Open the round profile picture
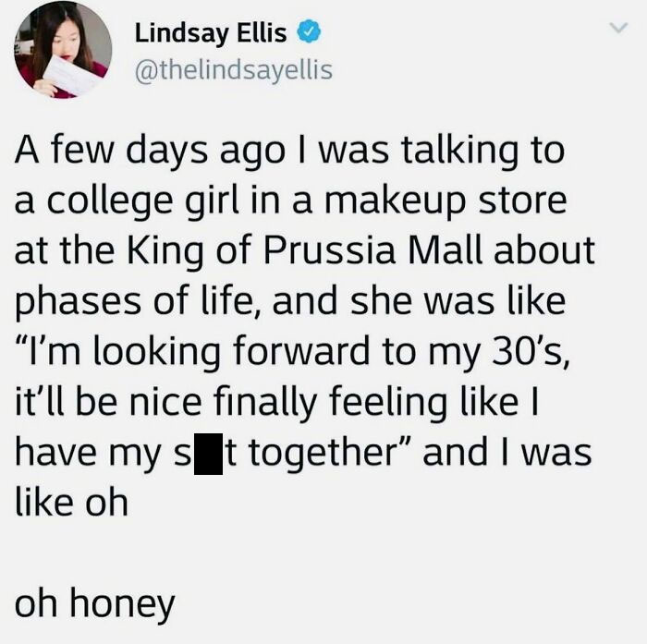 [63, 50]
